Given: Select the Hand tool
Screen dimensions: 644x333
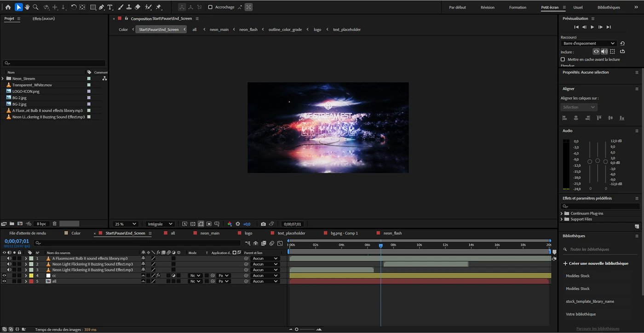Looking at the screenshot, I should (28, 7).
